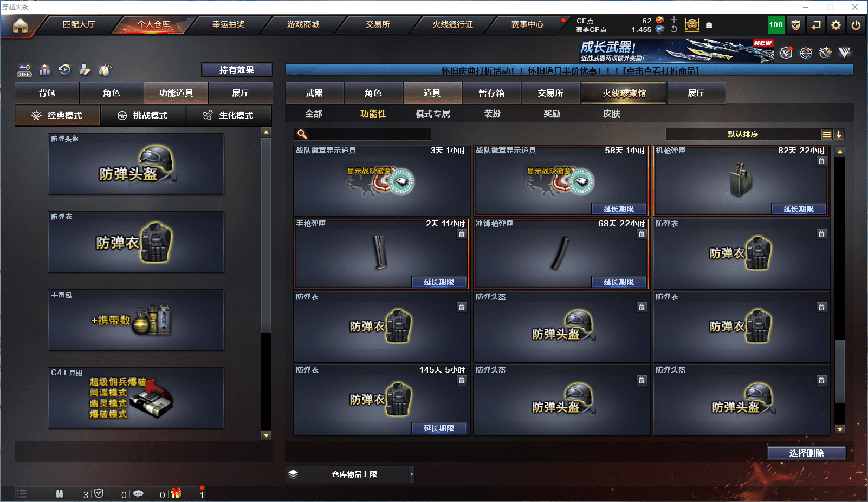Select the 挑战模式 mode button
Screen dimensions: 868x502
coord(143,115)
